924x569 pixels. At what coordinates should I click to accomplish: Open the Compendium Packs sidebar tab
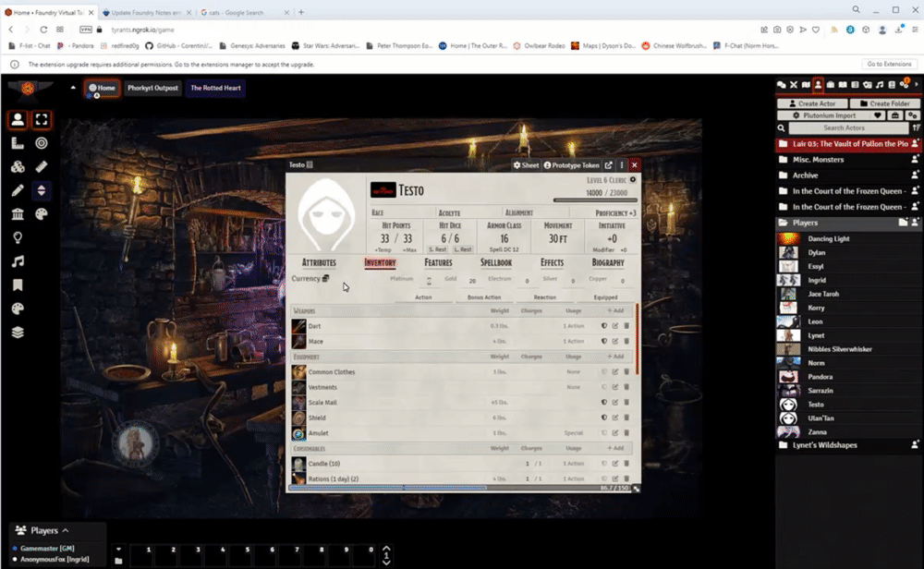click(893, 85)
